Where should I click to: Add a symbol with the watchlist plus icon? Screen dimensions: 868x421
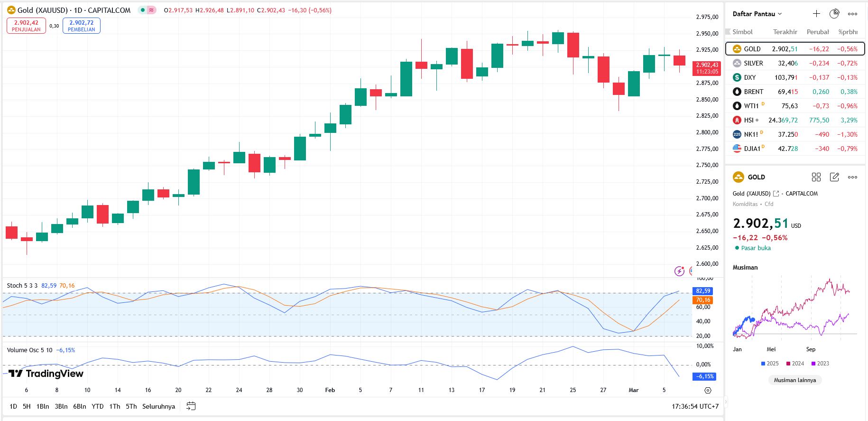pos(816,14)
